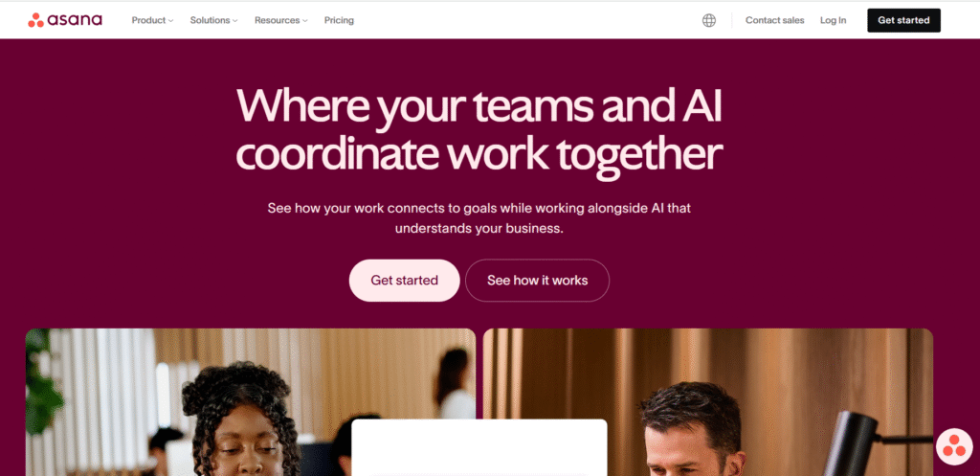The height and width of the screenshot is (476, 980).
Task: Open the Product navigation menu
Action: coord(152,21)
